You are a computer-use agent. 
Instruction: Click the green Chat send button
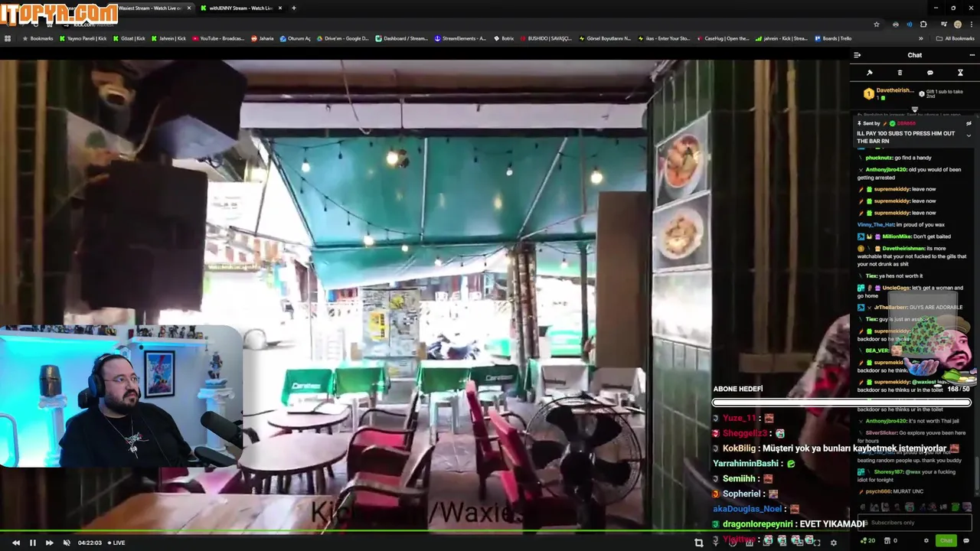click(946, 541)
